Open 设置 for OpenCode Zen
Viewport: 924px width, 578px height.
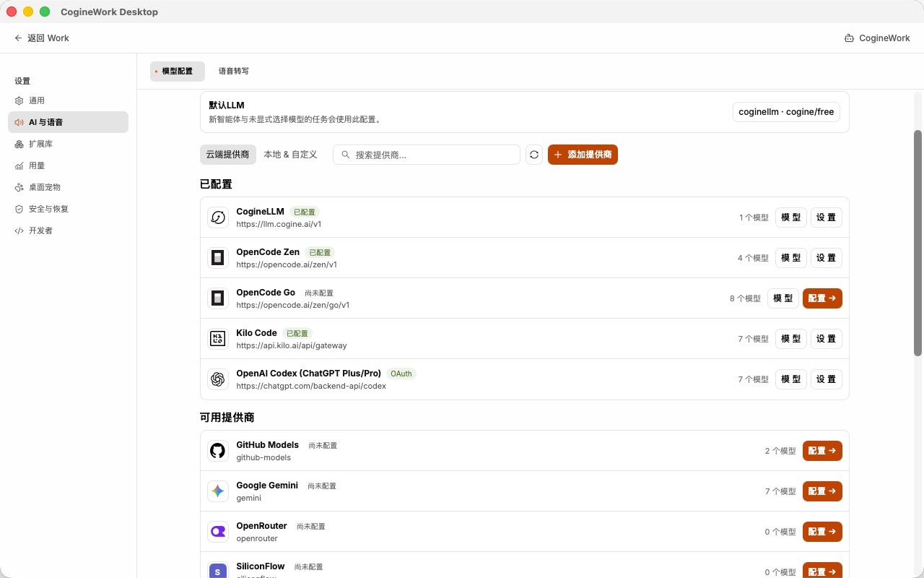point(826,258)
